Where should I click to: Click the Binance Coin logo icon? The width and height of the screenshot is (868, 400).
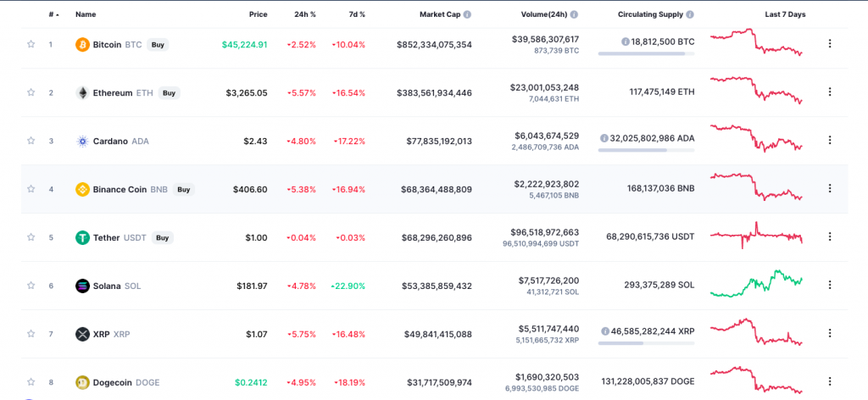[x=82, y=189]
